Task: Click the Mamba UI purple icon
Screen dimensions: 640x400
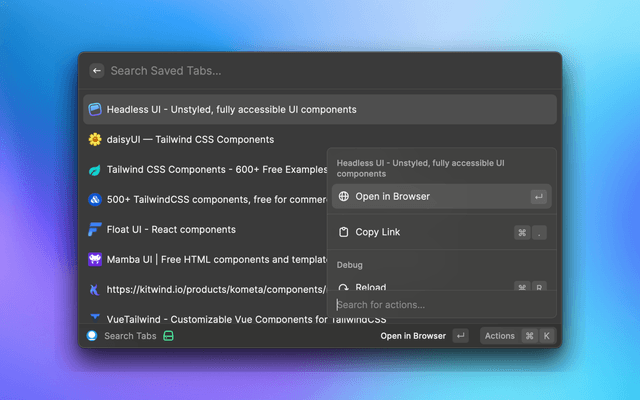Action: click(95, 259)
